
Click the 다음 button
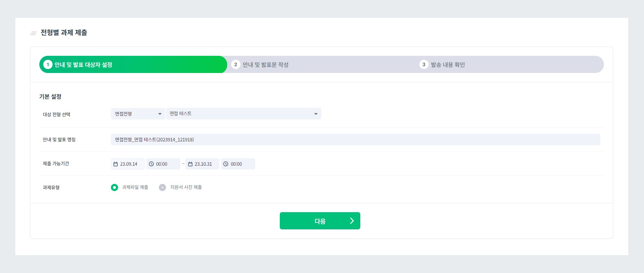click(320, 221)
